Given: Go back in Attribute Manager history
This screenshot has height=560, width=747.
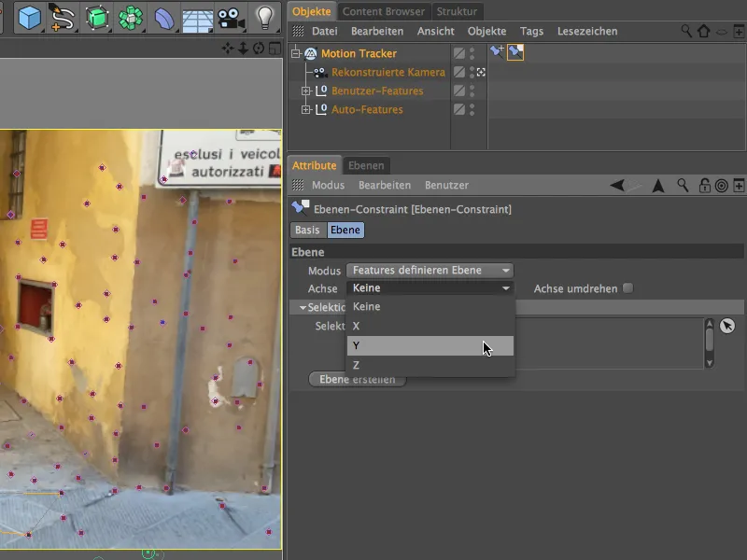Looking at the screenshot, I should pyautogui.click(x=617, y=185).
